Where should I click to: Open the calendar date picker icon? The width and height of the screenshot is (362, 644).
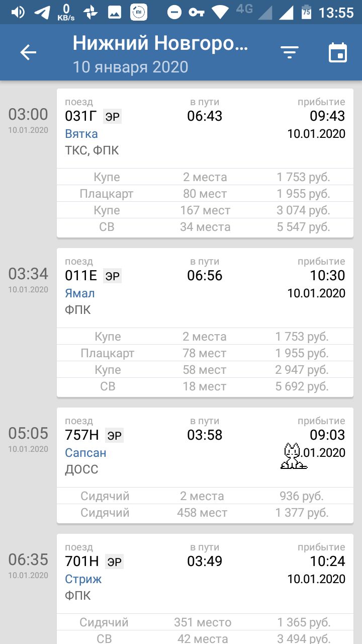click(338, 52)
